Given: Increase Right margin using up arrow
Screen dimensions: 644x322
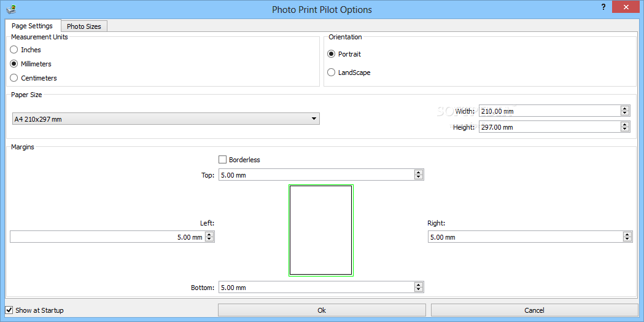Looking at the screenshot, I should [x=627, y=234].
